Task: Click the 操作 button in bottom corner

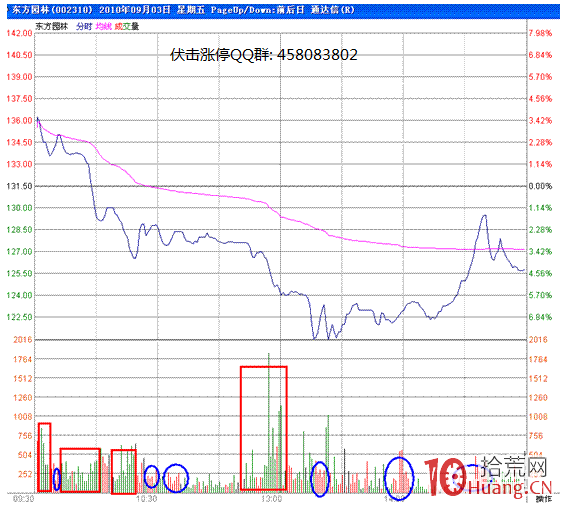Action: click(x=543, y=499)
